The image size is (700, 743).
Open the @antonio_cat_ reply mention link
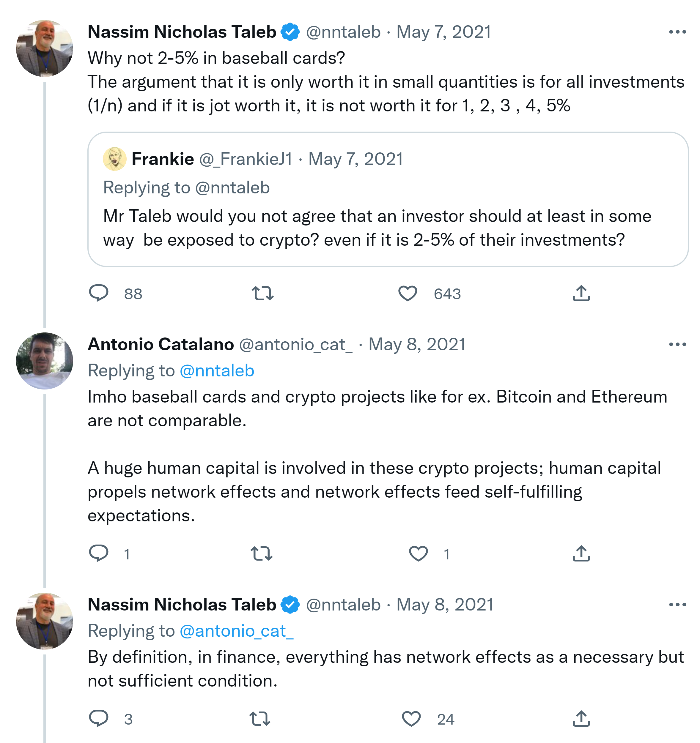point(236,631)
